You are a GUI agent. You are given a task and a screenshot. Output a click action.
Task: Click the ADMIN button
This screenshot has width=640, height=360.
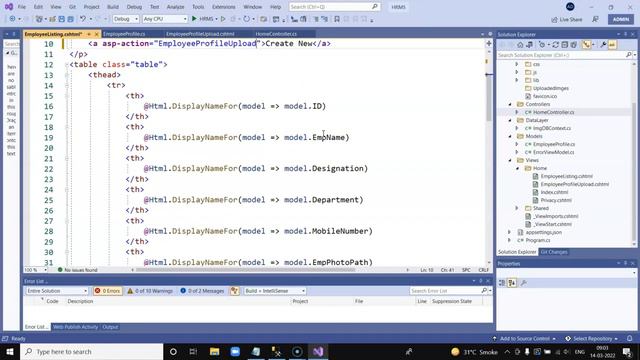click(621, 19)
